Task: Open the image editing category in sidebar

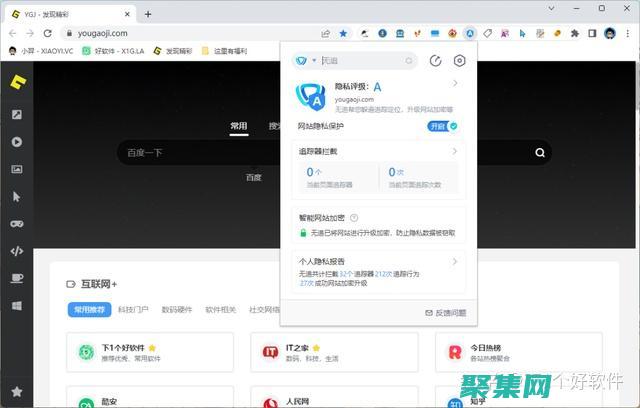Action: point(17,115)
